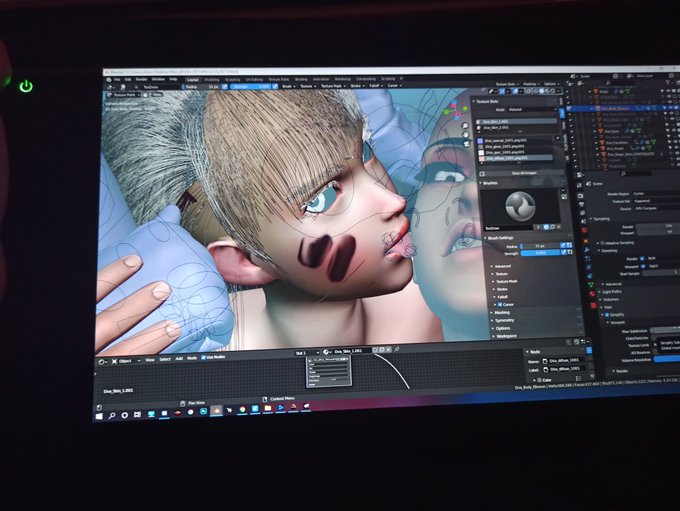Screen dimensions: 680x511
Task: Click the unlink X icon next to TexDraw
Action: (559, 227)
